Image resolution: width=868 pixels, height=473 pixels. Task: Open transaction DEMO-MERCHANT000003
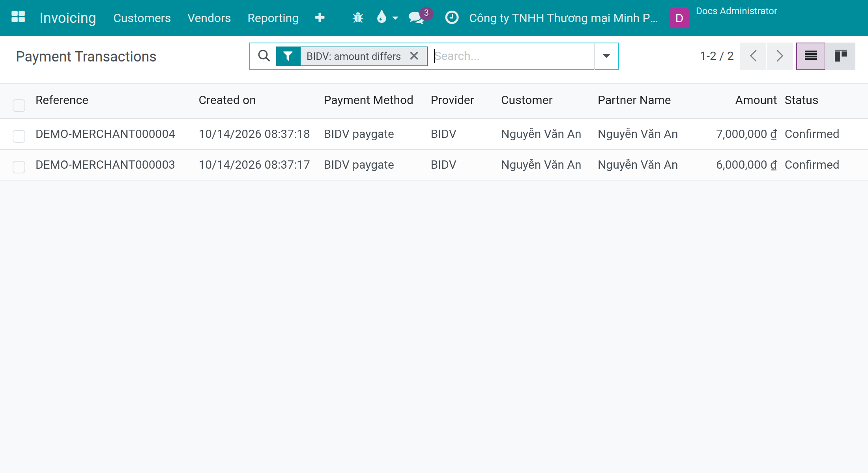click(105, 165)
